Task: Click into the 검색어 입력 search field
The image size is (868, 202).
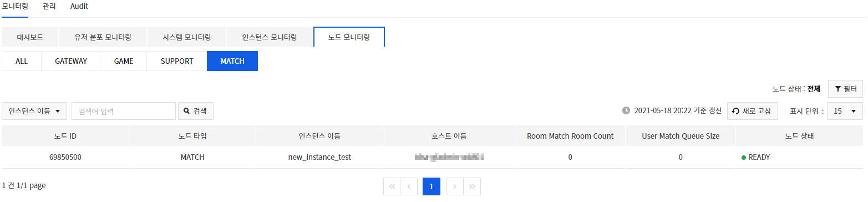Action: coord(124,111)
